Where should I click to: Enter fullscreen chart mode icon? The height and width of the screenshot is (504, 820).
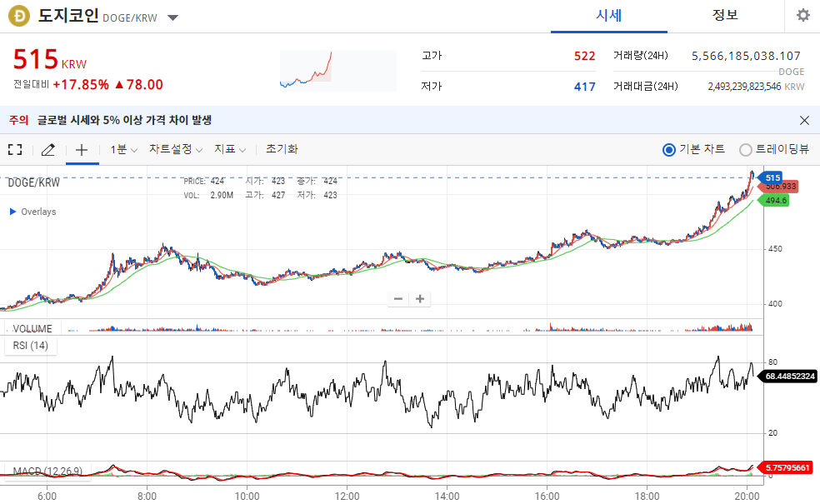[x=15, y=149]
